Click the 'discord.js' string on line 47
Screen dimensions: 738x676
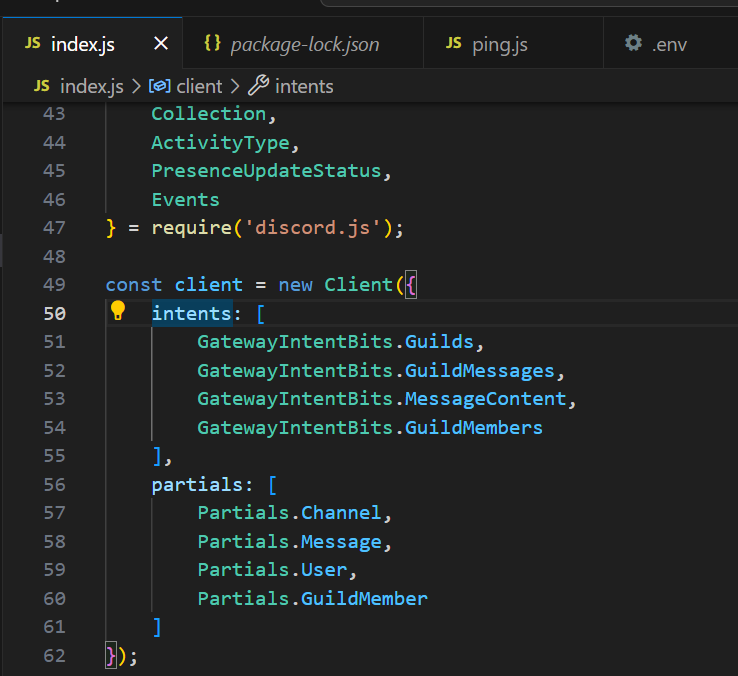[x=313, y=228]
